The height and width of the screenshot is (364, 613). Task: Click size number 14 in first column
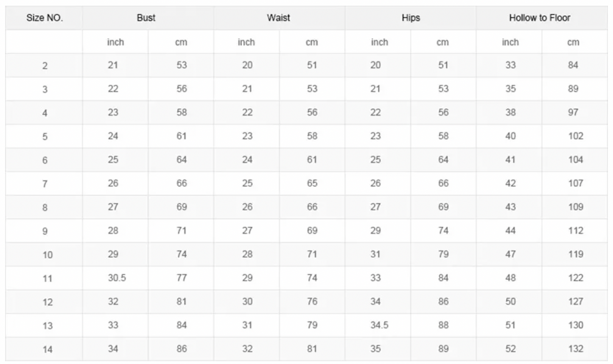(47, 350)
